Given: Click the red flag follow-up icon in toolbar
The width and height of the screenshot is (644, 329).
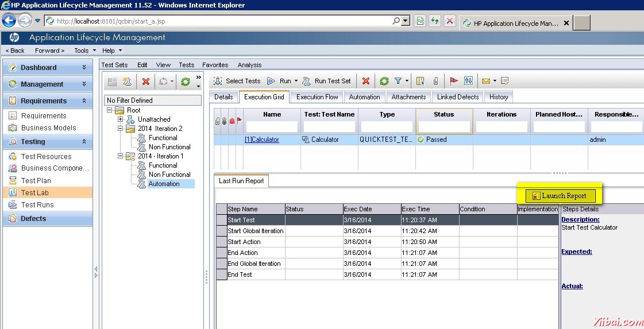Looking at the screenshot, I should (x=454, y=81).
